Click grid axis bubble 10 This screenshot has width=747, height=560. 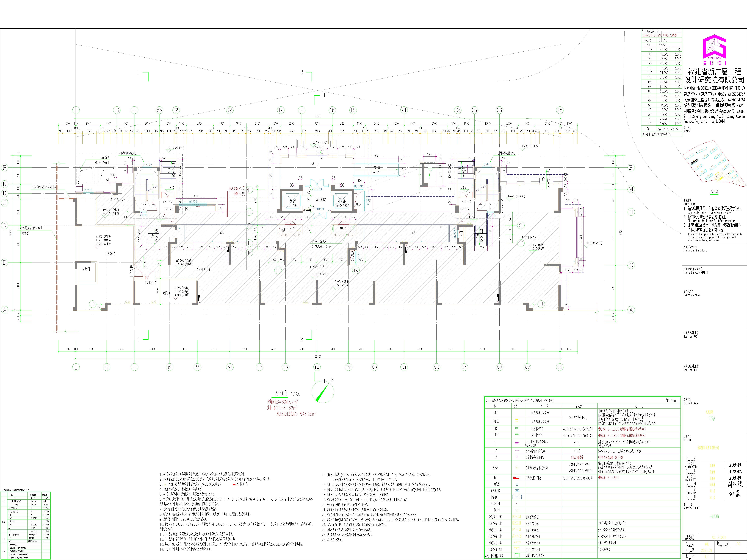(x=259, y=367)
